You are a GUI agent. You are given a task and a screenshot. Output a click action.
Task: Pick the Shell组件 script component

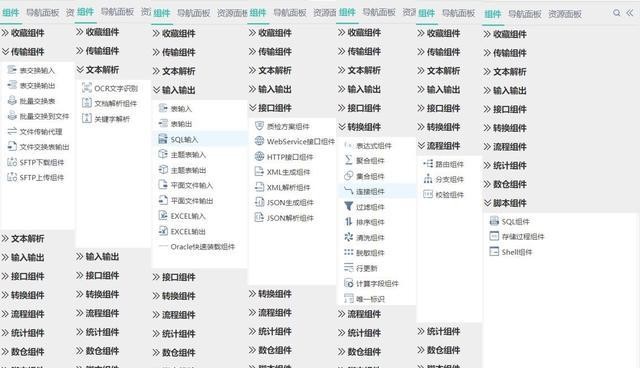pos(511,252)
